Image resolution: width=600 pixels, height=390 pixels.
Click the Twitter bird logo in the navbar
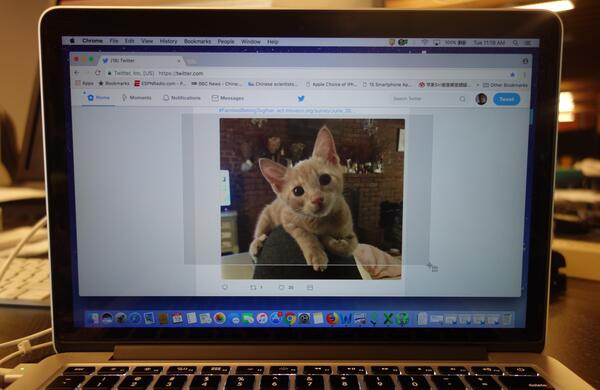tap(301, 99)
